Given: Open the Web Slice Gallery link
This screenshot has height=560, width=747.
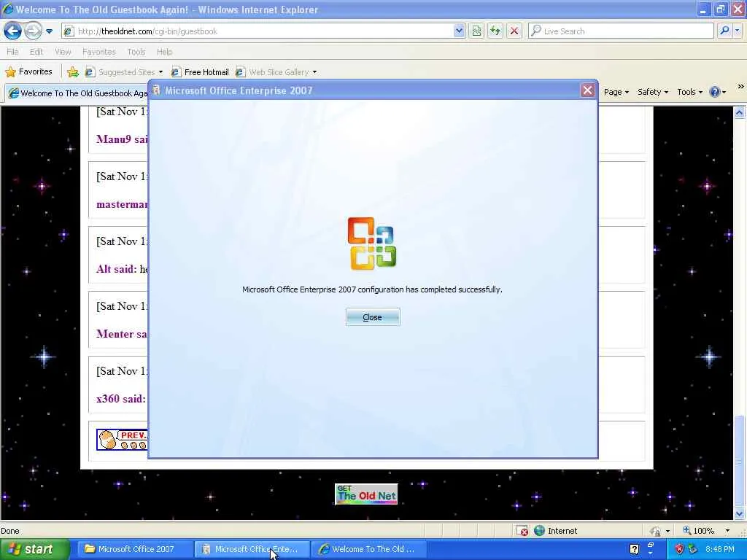Looking at the screenshot, I should point(273,72).
